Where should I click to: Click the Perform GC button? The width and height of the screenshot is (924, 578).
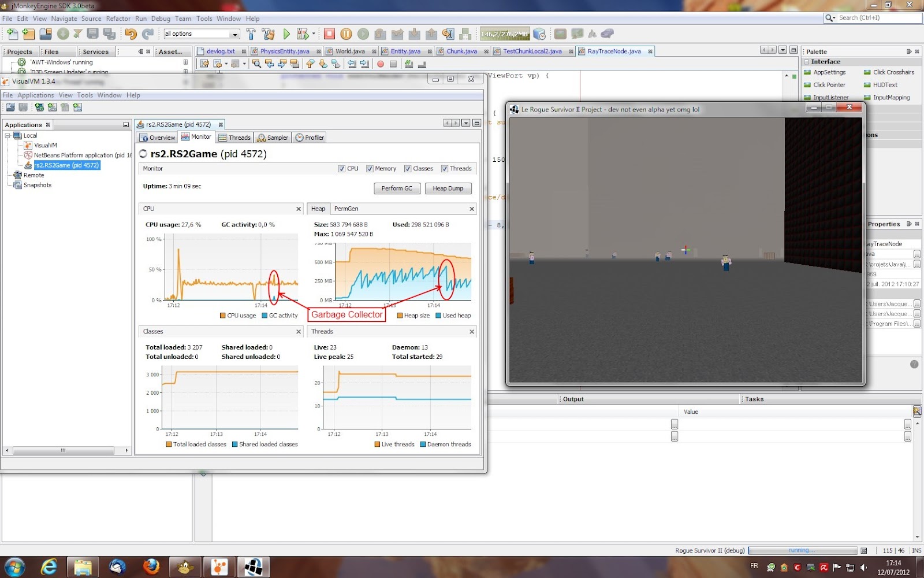click(397, 188)
